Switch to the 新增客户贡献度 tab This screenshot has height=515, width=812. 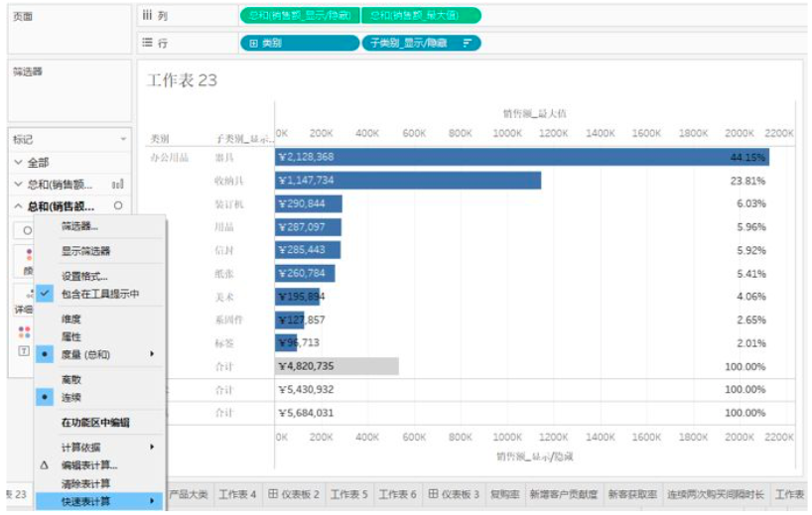click(564, 494)
